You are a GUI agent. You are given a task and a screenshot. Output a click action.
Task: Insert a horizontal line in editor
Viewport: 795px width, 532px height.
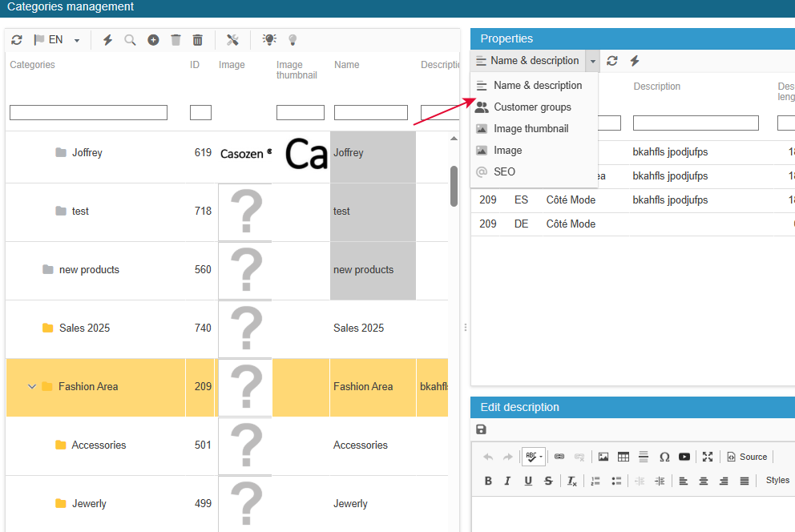(x=644, y=457)
